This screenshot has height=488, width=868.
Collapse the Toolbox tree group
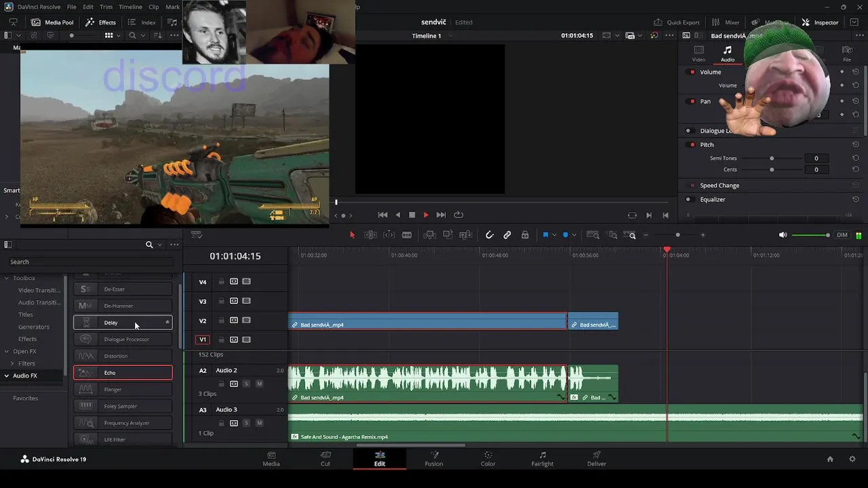[x=7, y=278]
